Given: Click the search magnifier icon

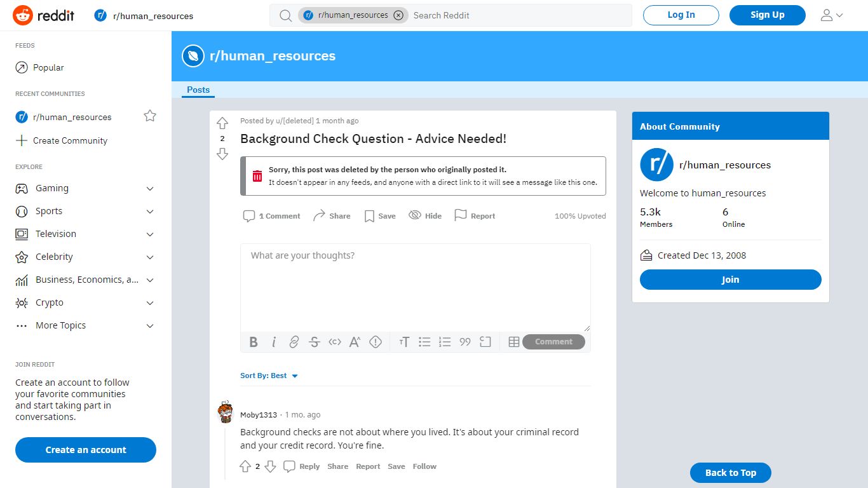Looking at the screenshot, I should click(286, 15).
